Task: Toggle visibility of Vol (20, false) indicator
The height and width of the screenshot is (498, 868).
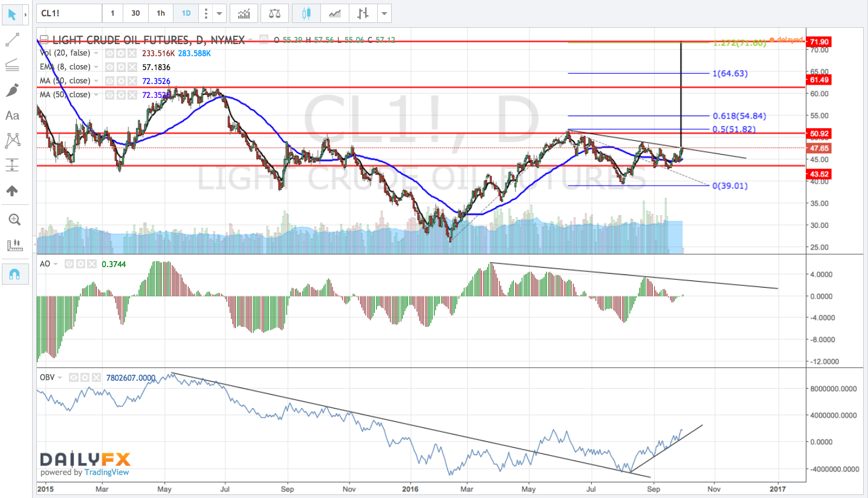Action: point(110,53)
